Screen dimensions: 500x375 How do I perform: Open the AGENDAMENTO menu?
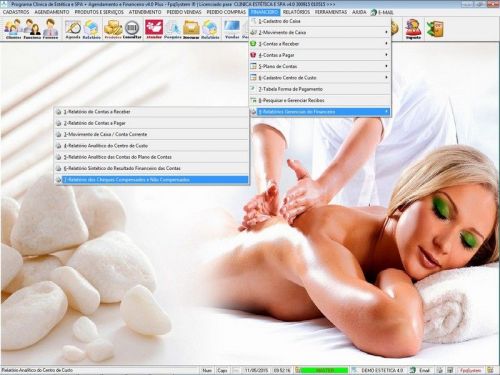coord(52,12)
